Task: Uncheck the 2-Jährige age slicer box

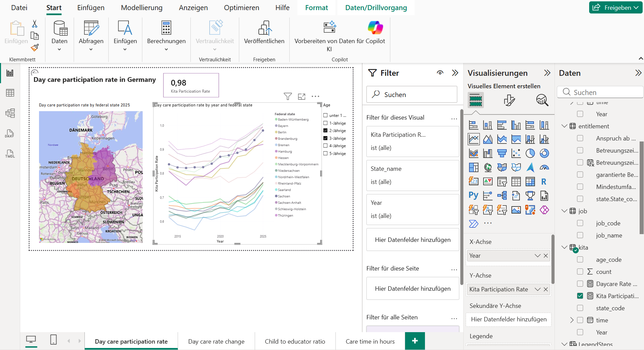Action: 325,131
